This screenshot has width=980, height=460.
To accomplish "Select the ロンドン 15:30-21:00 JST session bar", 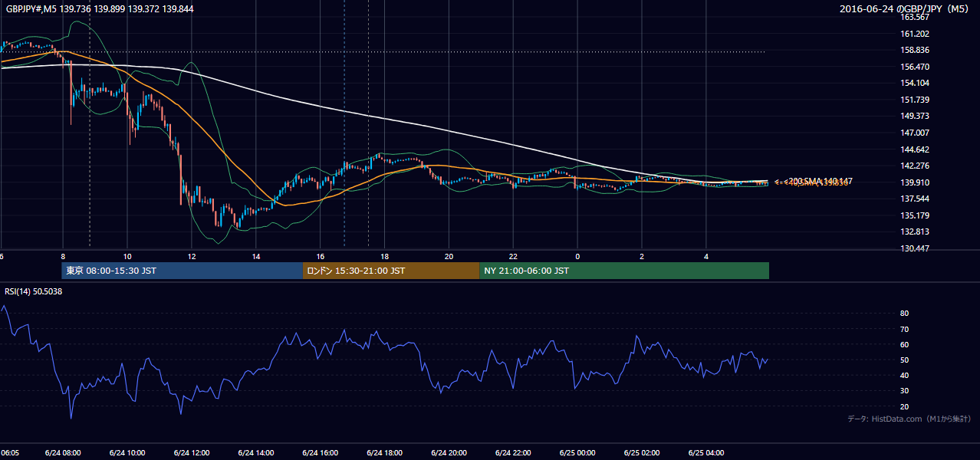I will coord(391,271).
